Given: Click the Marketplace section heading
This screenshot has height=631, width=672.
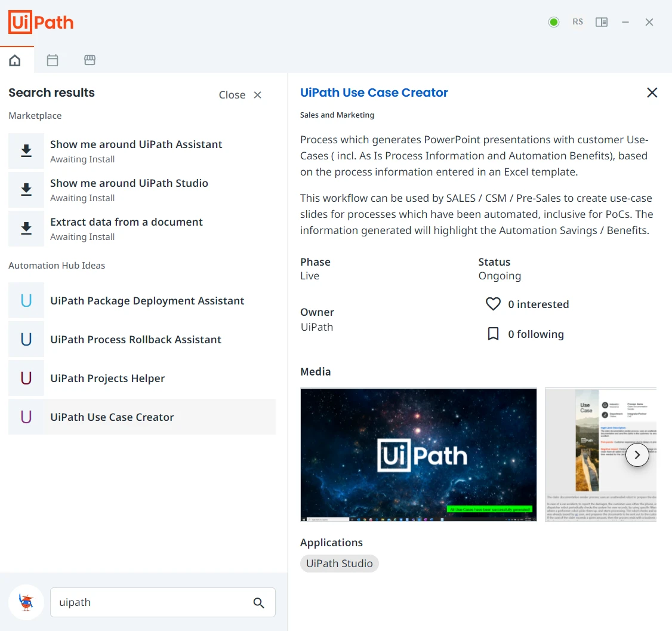Looking at the screenshot, I should click(35, 116).
